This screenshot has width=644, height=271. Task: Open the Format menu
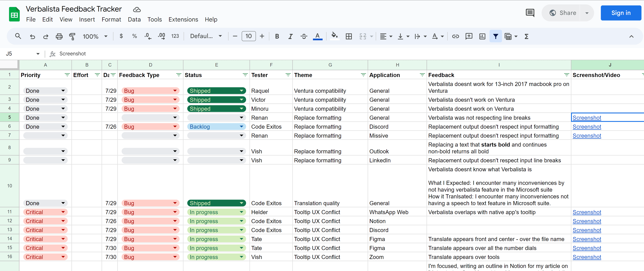pyautogui.click(x=111, y=19)
